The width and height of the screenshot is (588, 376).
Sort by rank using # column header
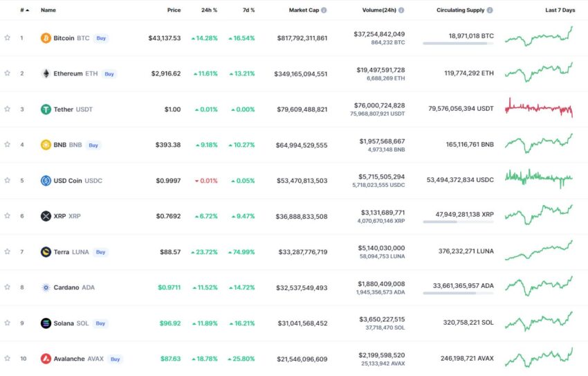[24, 10]
